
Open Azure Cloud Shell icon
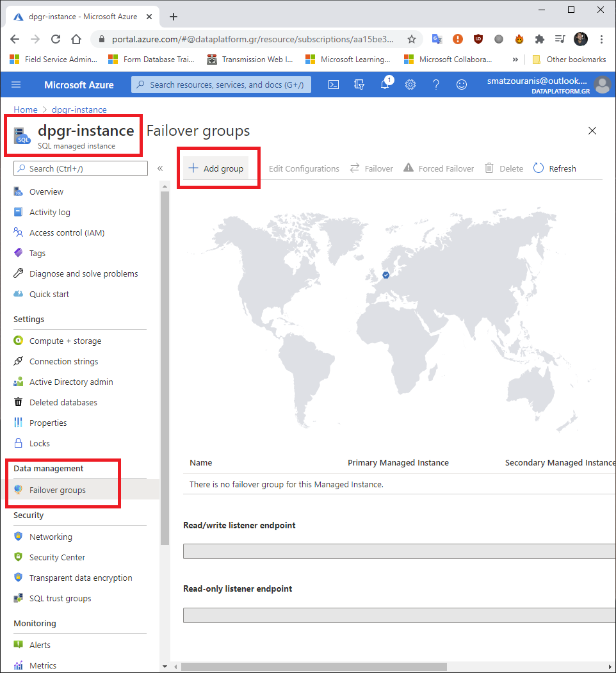[333, 85]
